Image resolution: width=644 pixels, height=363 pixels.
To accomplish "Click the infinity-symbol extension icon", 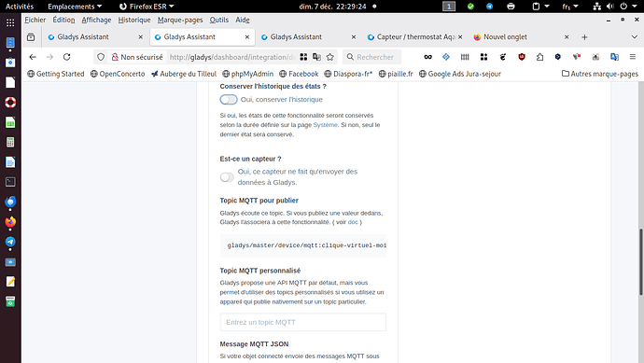I will pyautogui.click(x=428, y=57).
